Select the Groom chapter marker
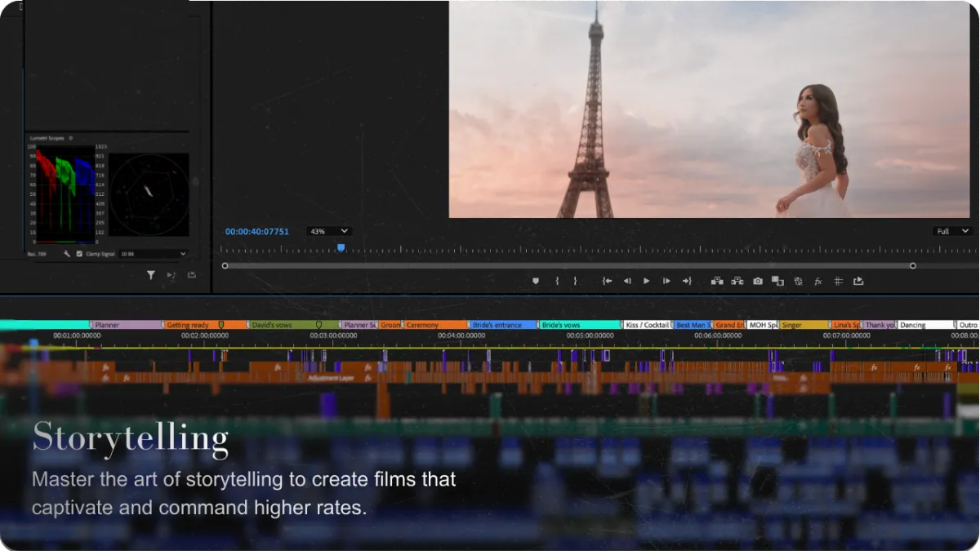The width and height of the screenshot is (980, 551). coord(390,325)
